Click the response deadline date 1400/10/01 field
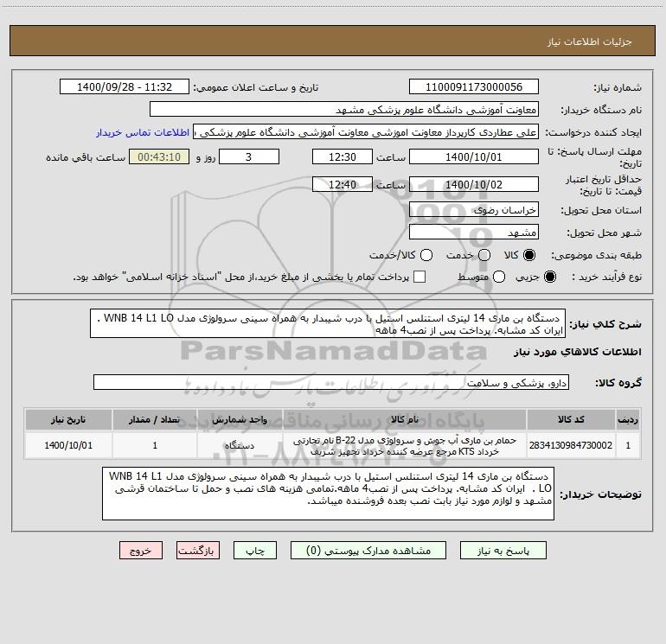The width and height of the screenshot is (666, 644). click(x=474, y=157)
